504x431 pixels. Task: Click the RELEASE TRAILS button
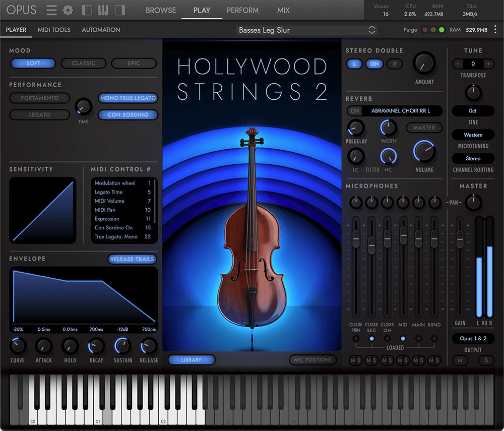[x=132, y=259]
